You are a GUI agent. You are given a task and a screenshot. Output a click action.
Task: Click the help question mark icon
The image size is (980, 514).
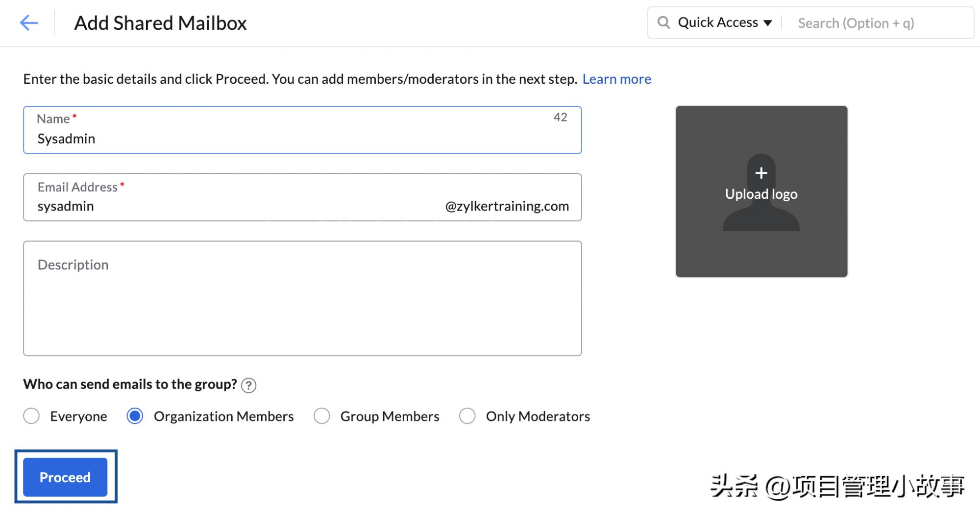(x=249, y=386)
